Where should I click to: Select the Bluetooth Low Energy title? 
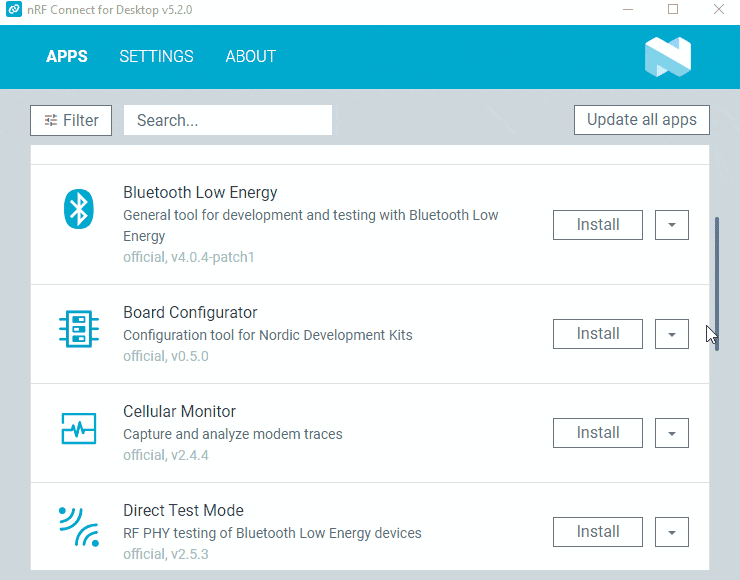coord(200,193)
